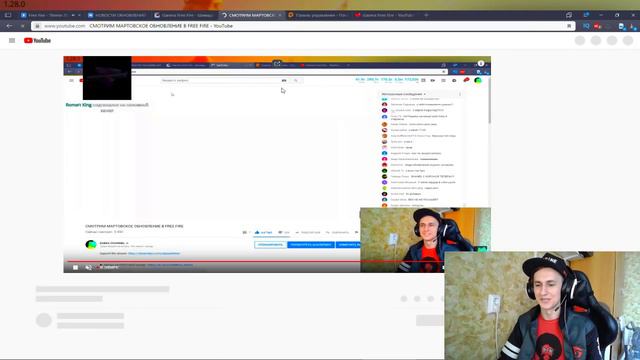The width and height of the screenshot is (640, 360).
Task: Select the СМОТРИМ МАРТОВСКОЕ active tab
Action: pyautogui.click(x=251, y=15)
